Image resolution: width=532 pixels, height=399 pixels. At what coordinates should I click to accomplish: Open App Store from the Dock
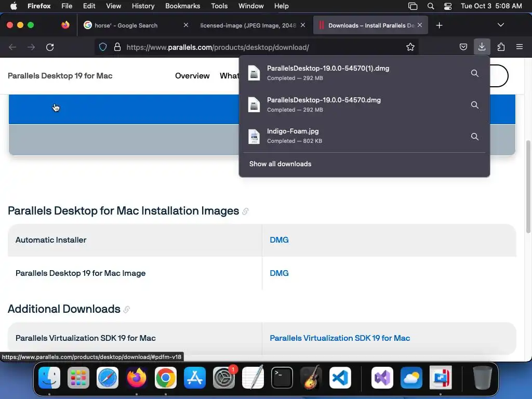coord(195,378)
